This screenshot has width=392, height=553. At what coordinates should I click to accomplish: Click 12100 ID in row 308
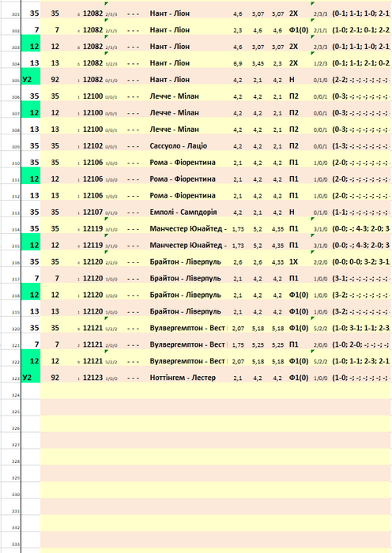point(92,130)
